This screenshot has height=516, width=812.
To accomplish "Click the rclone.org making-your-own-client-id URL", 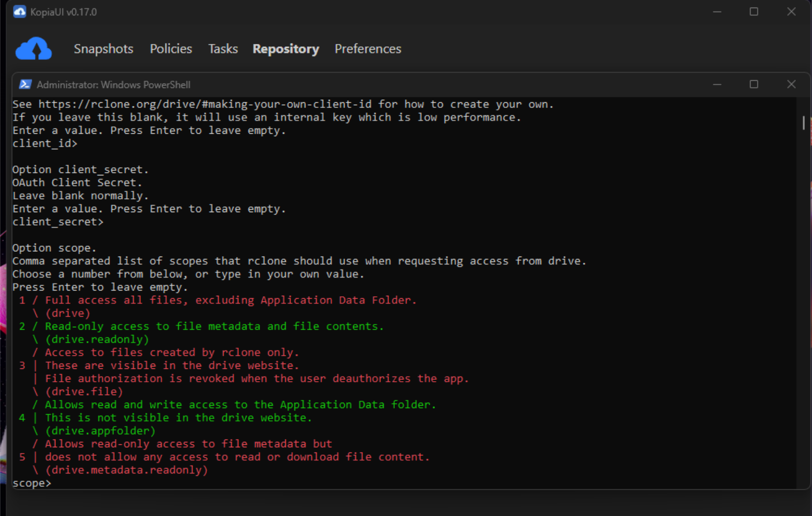I will tap(205, 104).
